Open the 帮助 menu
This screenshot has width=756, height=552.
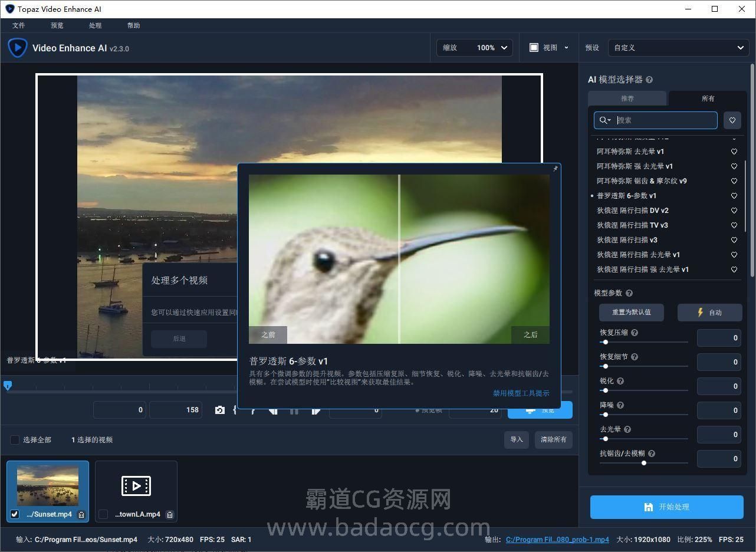[x=134, y=25]
